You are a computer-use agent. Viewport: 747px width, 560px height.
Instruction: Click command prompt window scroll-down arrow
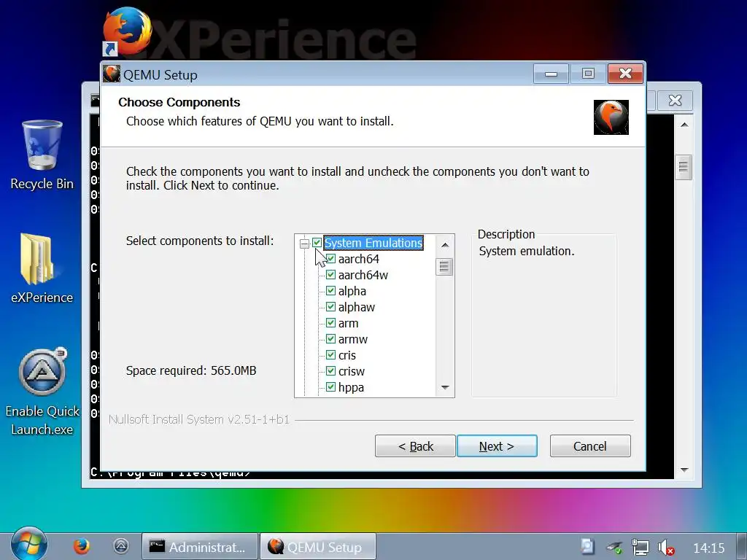684,470
